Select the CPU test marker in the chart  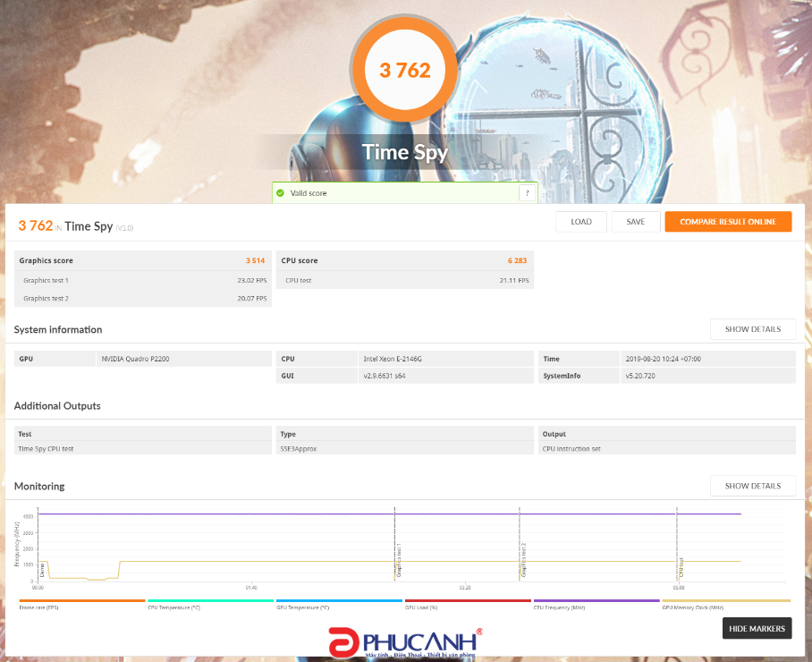pyautogui.click(x=681, y=568)
